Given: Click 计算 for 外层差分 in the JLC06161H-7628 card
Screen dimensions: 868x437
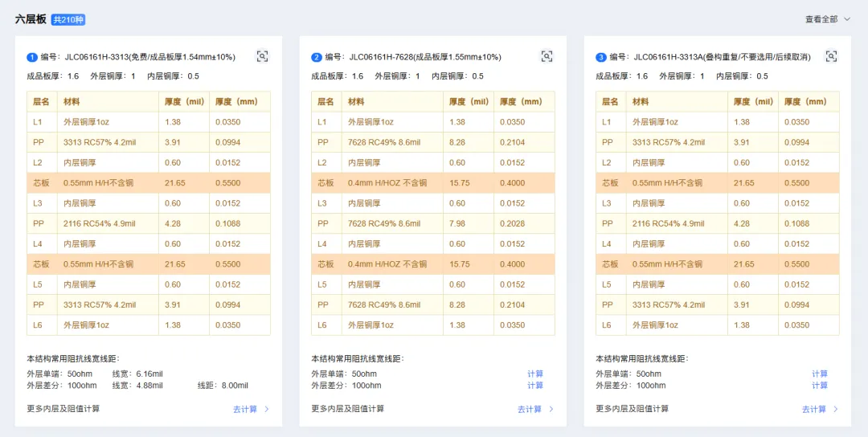Looking at the screenshot, I should tap(535, 386).
